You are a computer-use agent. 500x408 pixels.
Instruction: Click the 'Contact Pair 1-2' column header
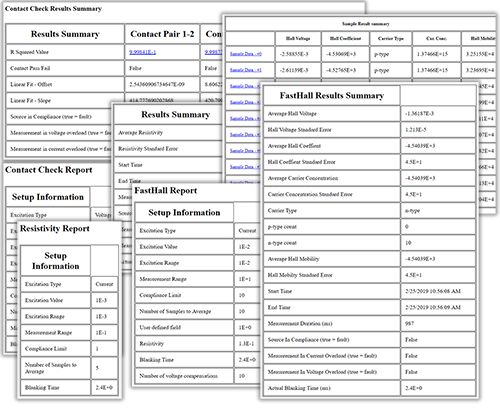pos(162,34)
